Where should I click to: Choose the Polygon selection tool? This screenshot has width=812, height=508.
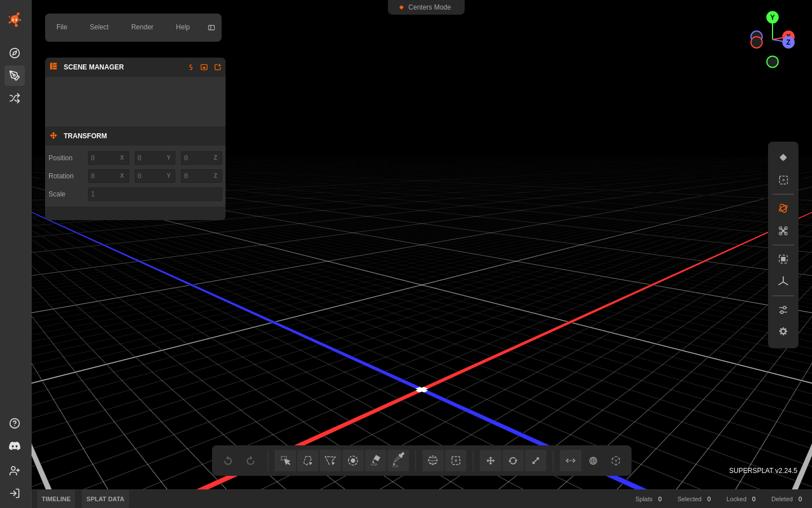click(x=330, y=461)
